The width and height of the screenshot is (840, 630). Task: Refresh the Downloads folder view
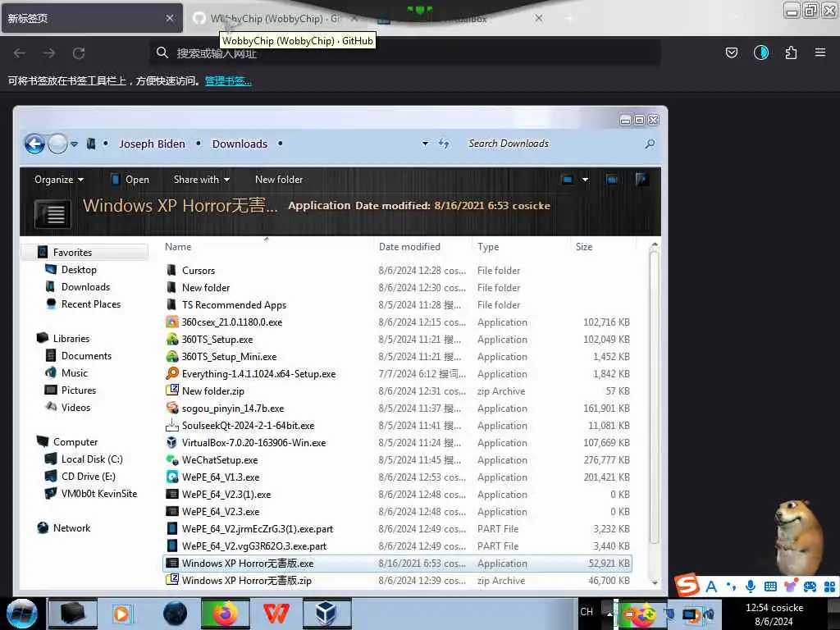coord(444,144)
